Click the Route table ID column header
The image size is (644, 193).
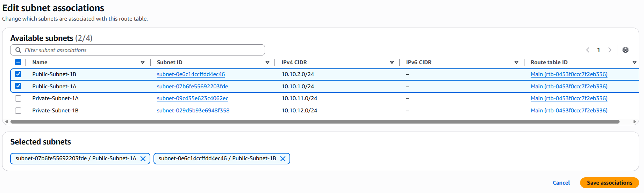click(549, 62)
